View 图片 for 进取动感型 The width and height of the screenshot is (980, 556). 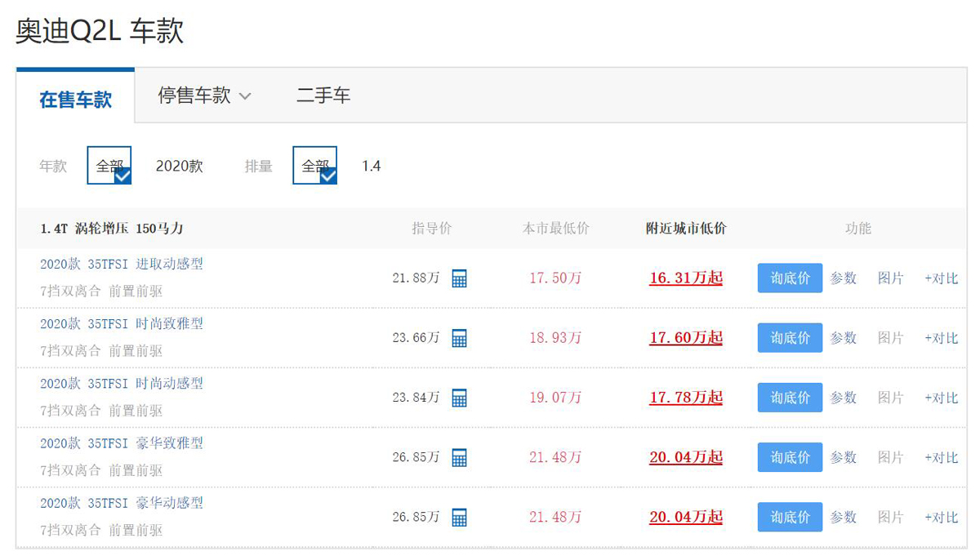(x=891, y=278)
